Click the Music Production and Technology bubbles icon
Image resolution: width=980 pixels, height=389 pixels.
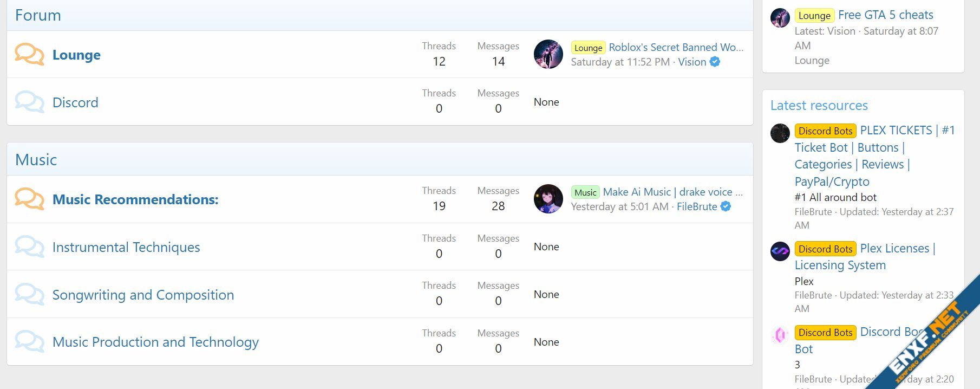29,341
